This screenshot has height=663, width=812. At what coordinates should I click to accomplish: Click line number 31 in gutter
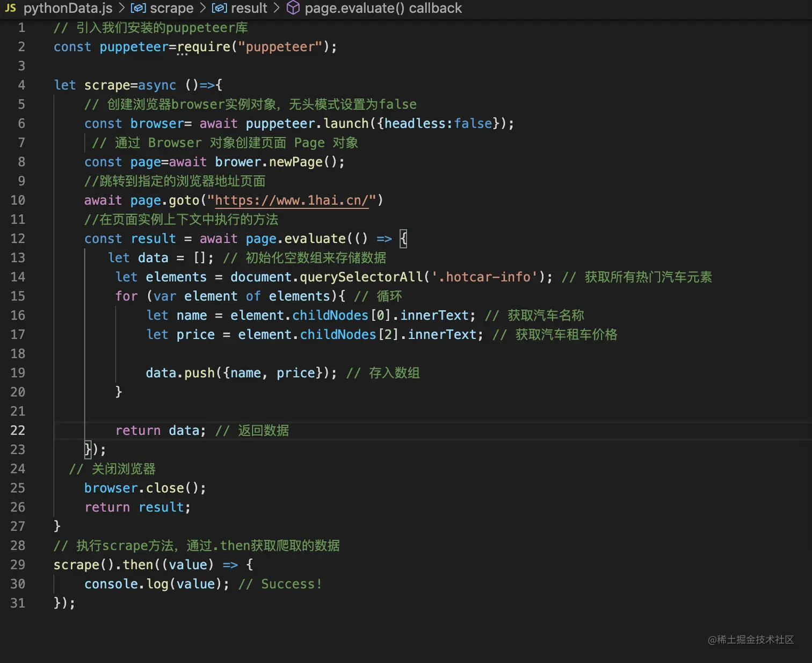(x=18, y=603)
